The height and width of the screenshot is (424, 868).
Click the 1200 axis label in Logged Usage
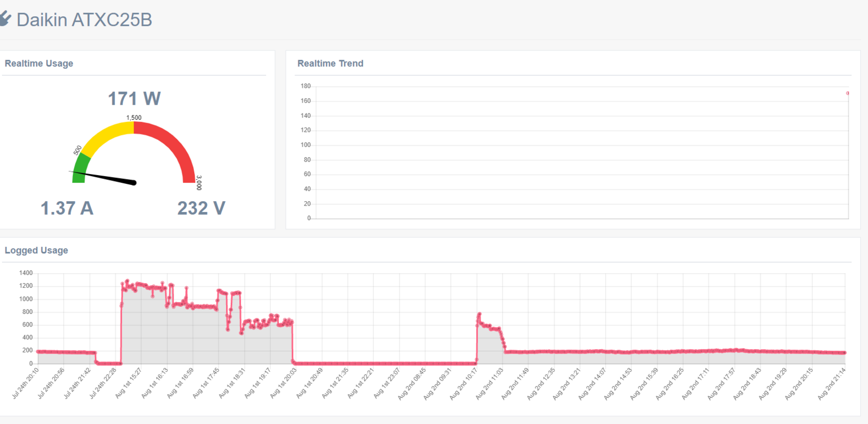(x=26, y=286)
